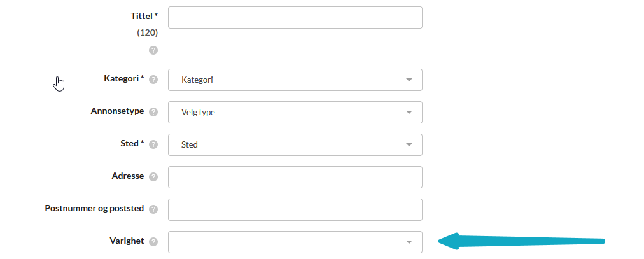The height and width of the screenshot is (259, 644).
Task: Open the Sted selection dropdown
Action: (x=295, y=145)
